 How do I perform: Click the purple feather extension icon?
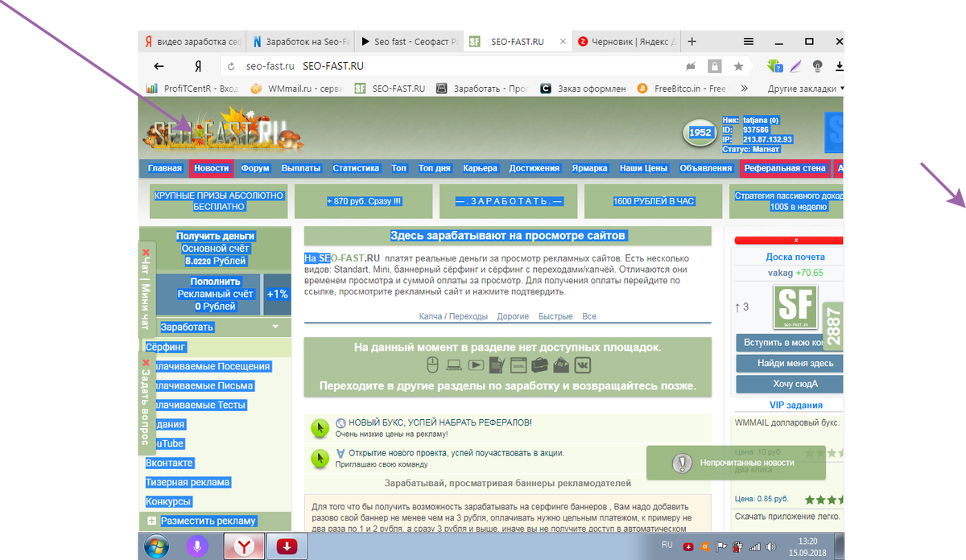point(795,66)
